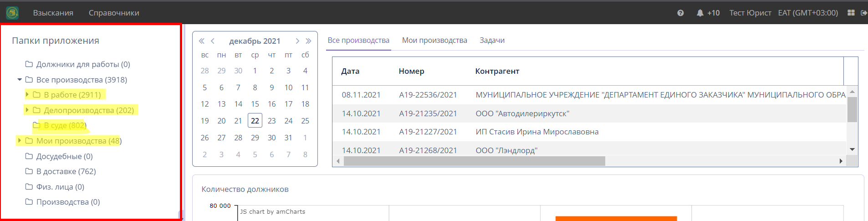Screen dimensions: 868x221
Task: Open the Взыскания menu
Action: (53, 13)
